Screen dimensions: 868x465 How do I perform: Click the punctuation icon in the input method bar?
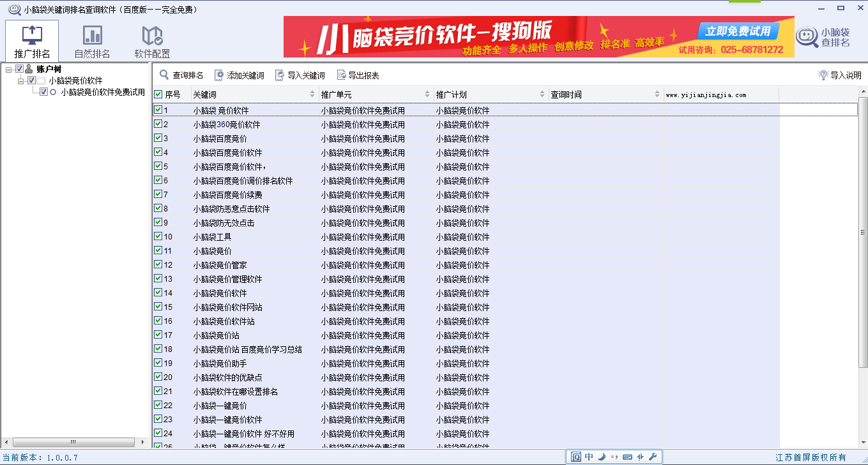pyautogui.click(x=614, y=457)
